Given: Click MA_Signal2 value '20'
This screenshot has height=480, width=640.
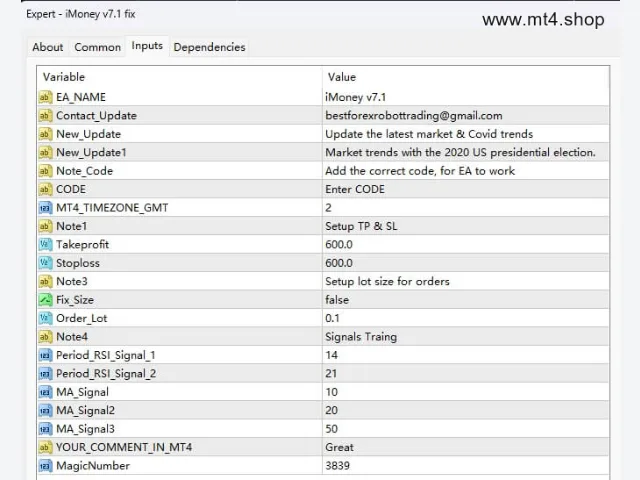Looking at the screenshot, I should [331, 410].
